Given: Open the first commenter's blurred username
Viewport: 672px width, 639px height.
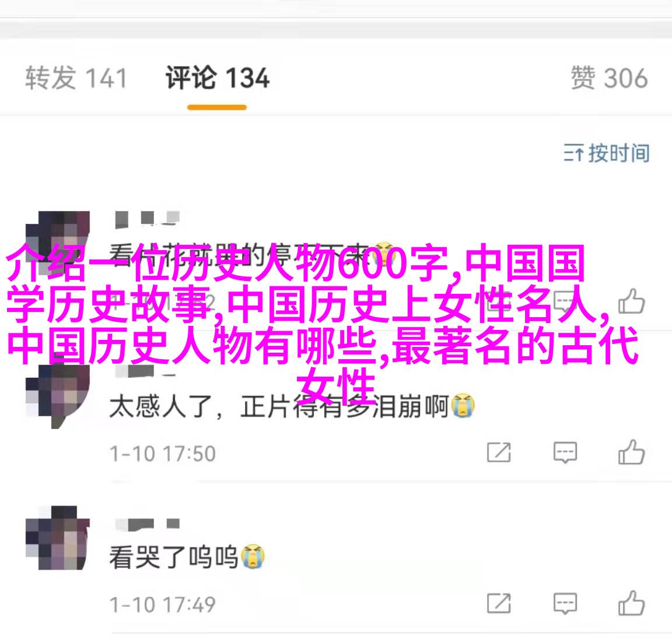Looking at the screenshot, I should [x=147, y=219].
